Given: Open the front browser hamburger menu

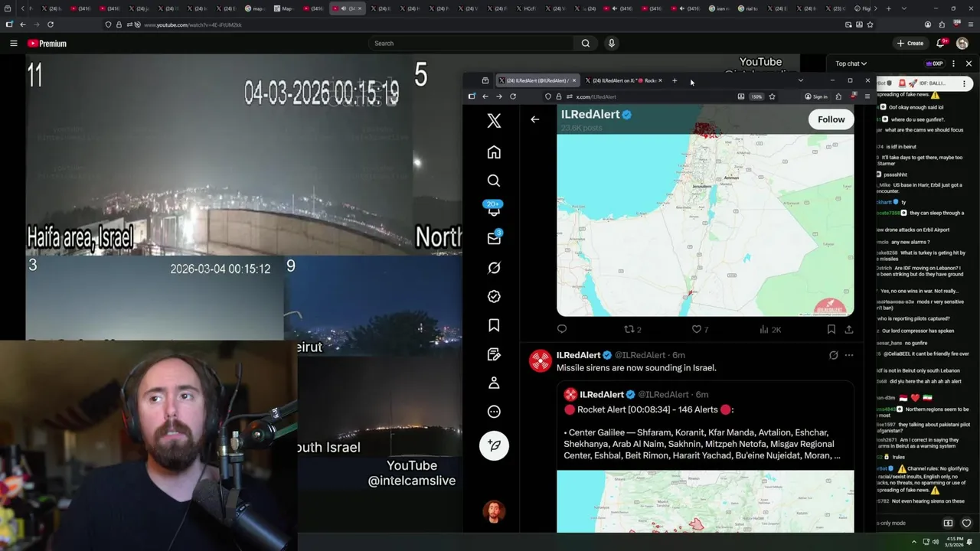Looking at the screenshot, I should (867, 96).
